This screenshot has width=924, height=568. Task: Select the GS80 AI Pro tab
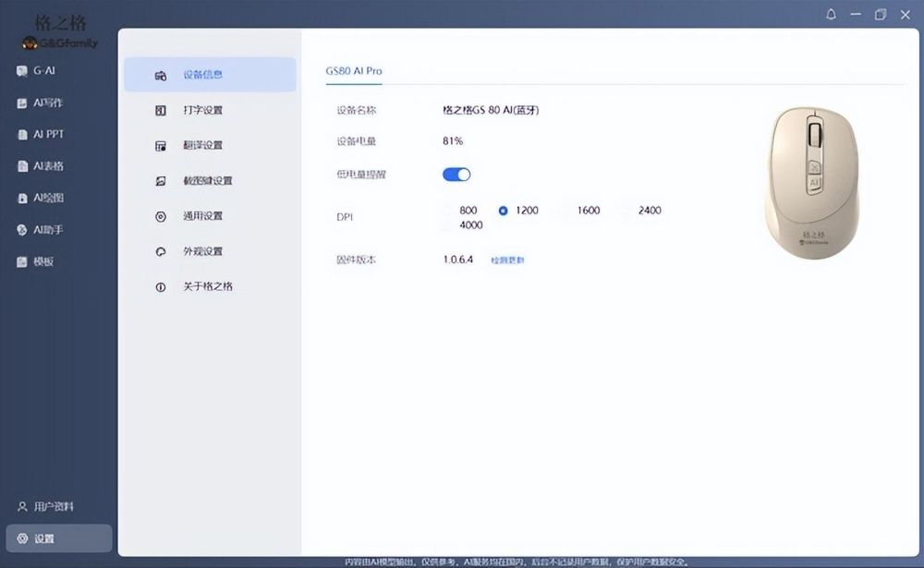point(354,71)
